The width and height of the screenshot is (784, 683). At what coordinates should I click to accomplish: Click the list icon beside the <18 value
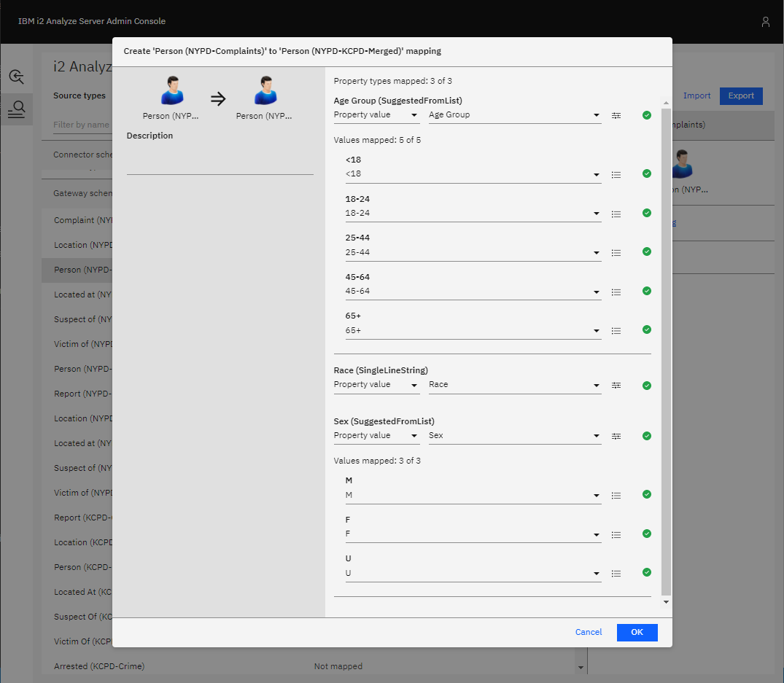coord(616,175)
